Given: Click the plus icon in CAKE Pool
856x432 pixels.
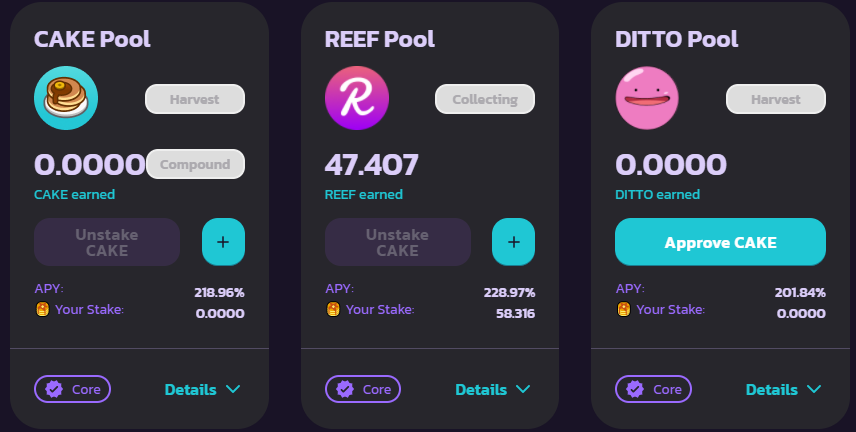Looking at the screenshot, I should point(223,242).
